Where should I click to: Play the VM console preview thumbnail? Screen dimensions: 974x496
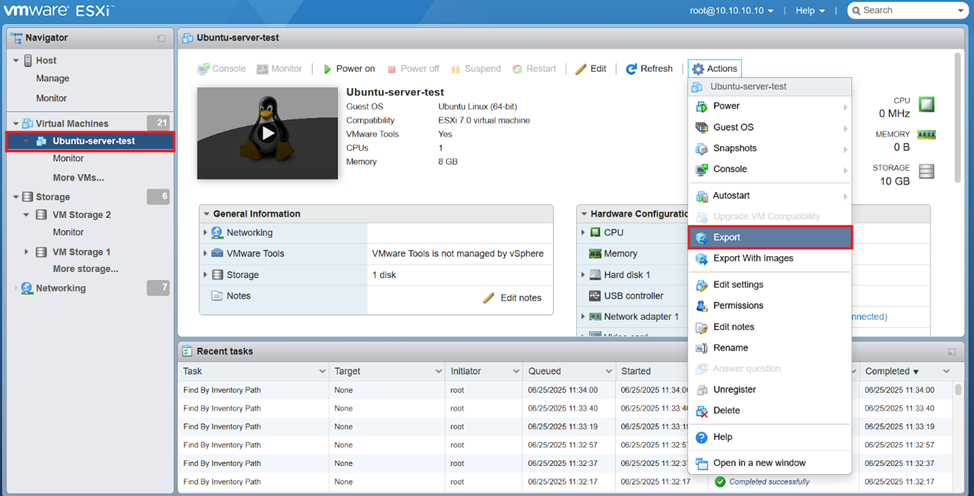point(267,132)
